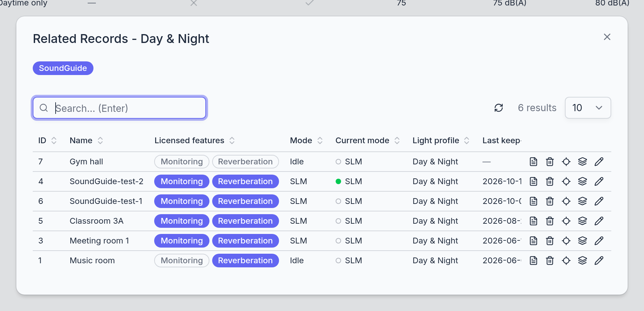Click layers icon in Gym hall row
This screenshot has width=644, height=311.
coord(583,162)
